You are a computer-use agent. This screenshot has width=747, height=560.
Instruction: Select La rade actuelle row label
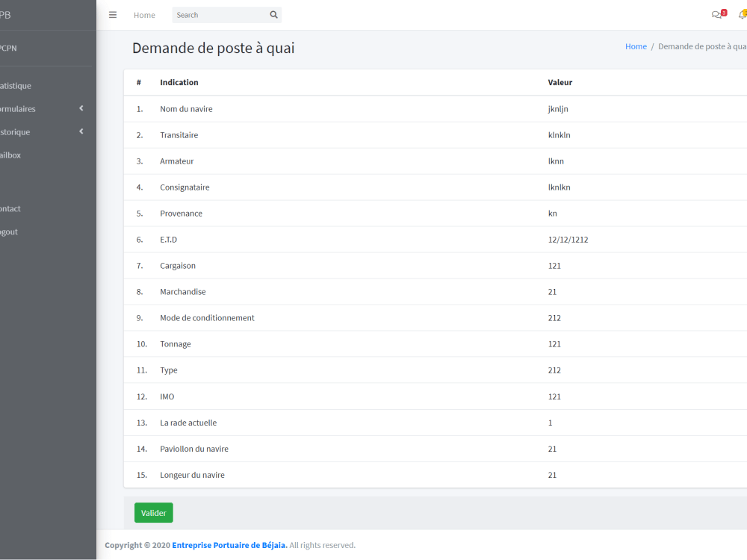pyautogui.click(x=188, y=423)
